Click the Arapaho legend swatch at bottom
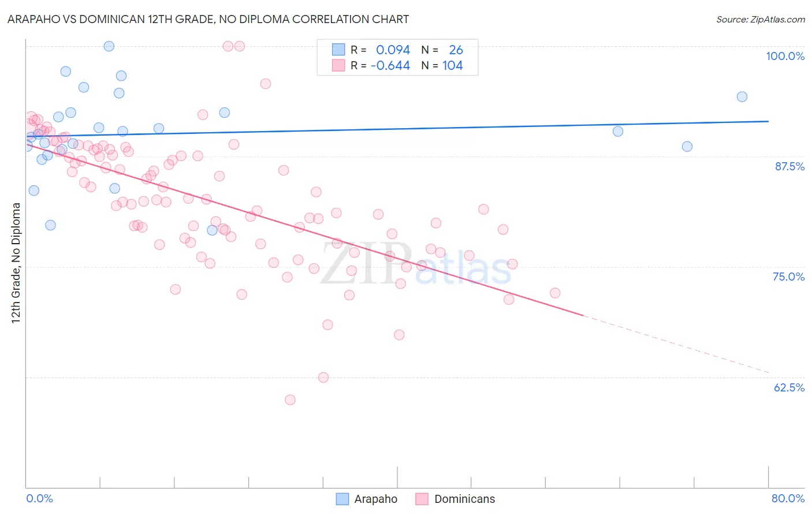 (x=342, y=499)
